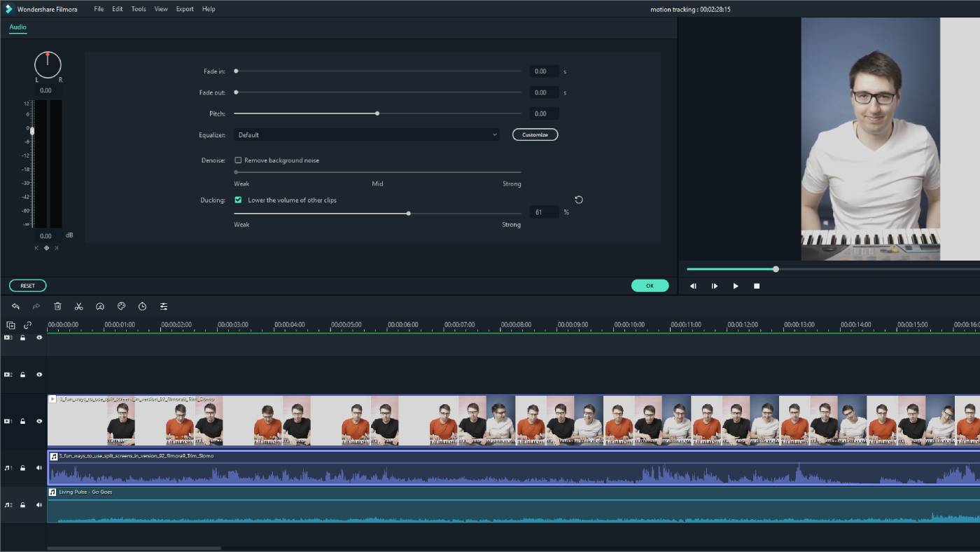The width and height of the screenshot is (980, 552).
Task: Open the Export menu in the menu bar
Action: tap(184, 8)
